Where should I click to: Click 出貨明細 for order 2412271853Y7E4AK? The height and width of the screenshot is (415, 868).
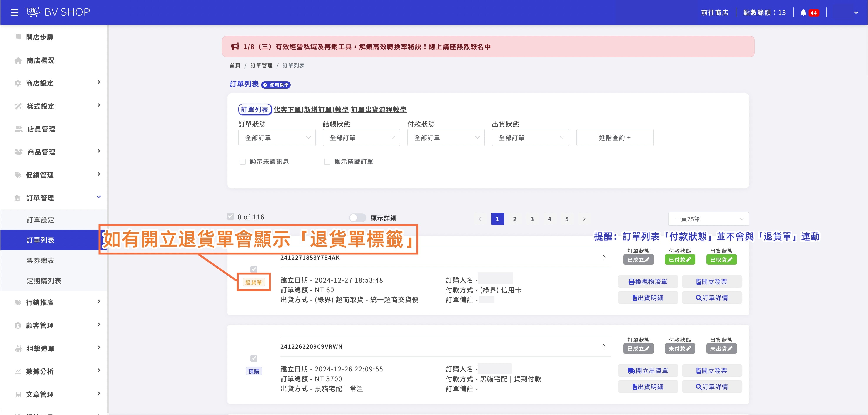(648, 298)
